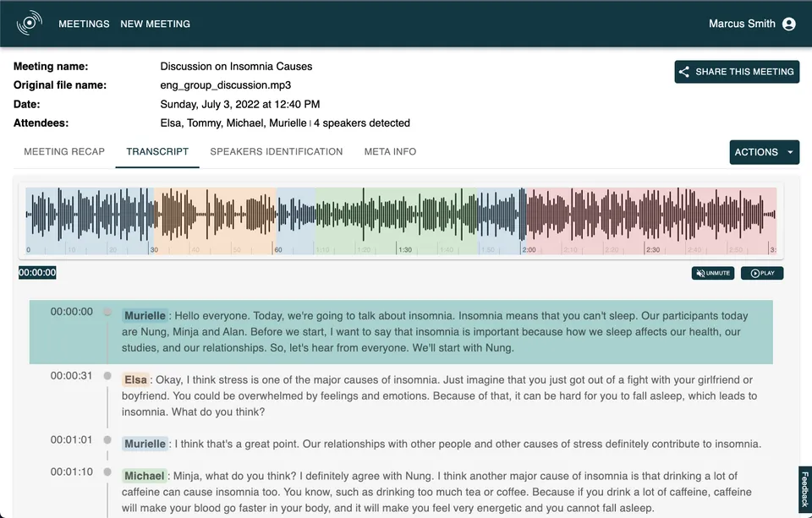The height and width of the screenshot is (518, 812).
Task: Seek waveform to the 30 second marker
Action: 154,249
